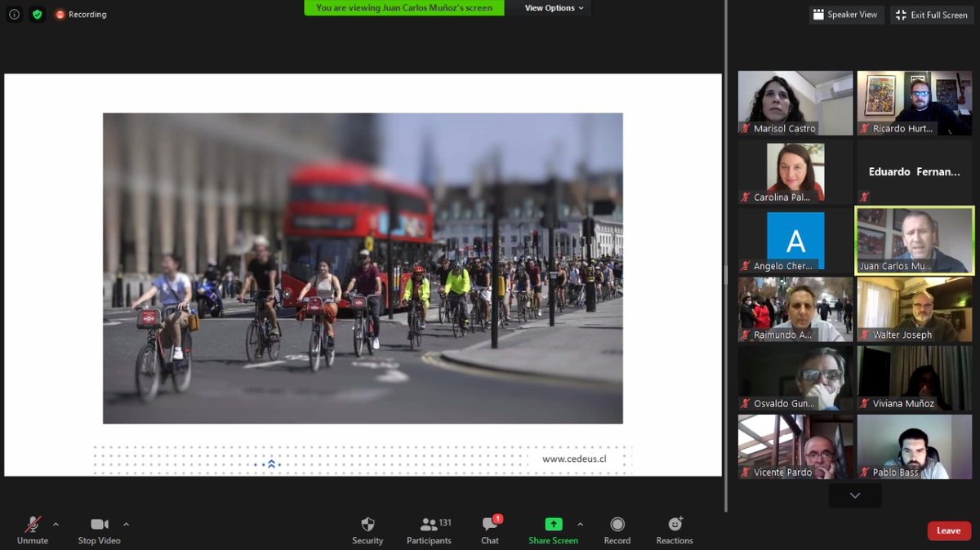Open the meeting information icon
The image size is (980, 550).
pyautogui.click(x=14, y=15)
